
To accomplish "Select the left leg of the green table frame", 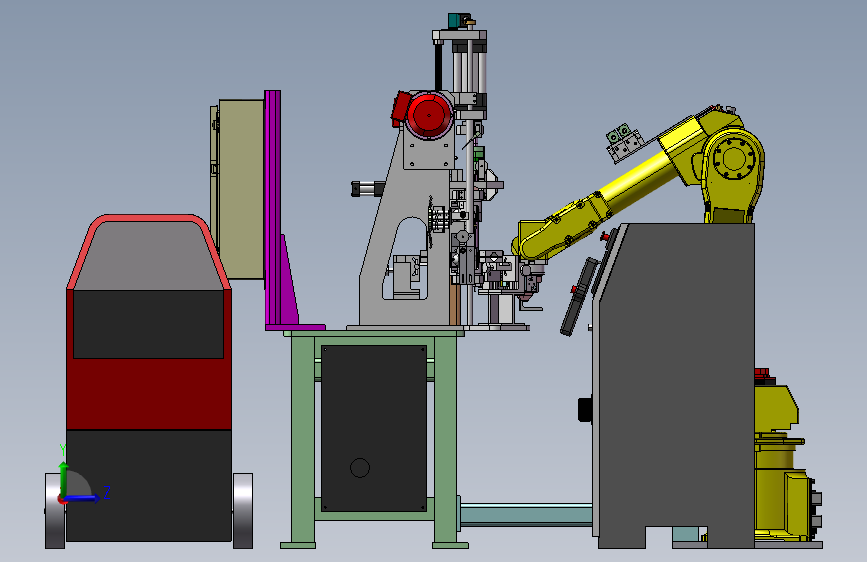I will coord(302,440).
